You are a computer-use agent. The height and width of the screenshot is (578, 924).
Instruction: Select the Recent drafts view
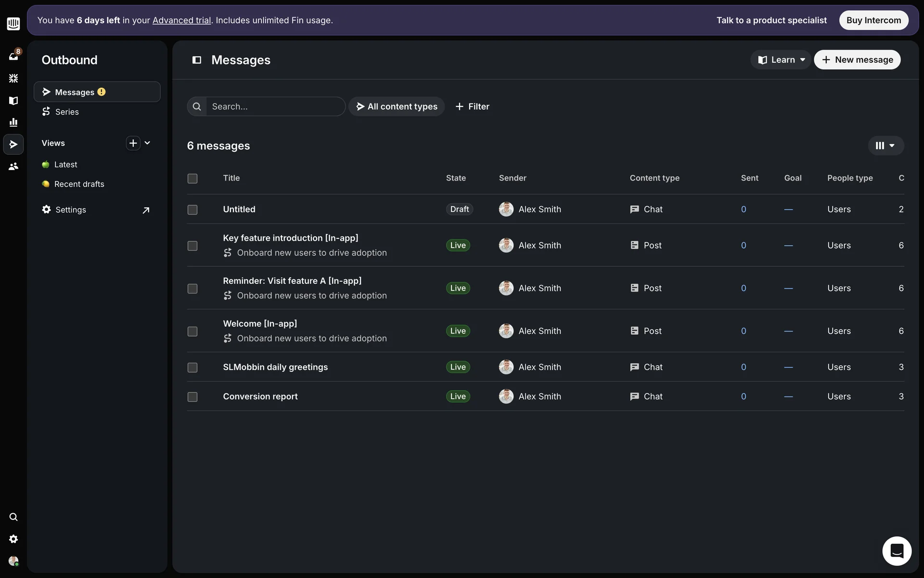pyautogui.click(x=79, y=184)
